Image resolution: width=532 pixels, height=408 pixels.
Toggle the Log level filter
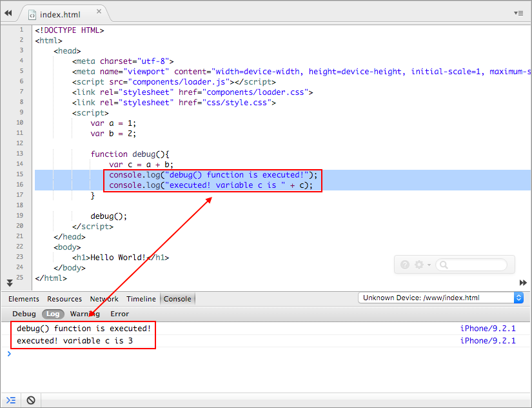[x=53, y=314]
